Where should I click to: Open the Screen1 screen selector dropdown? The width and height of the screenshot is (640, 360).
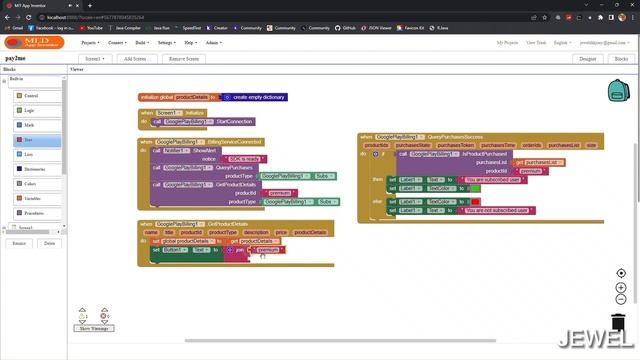pyautogui.click(x=95, y=59)
